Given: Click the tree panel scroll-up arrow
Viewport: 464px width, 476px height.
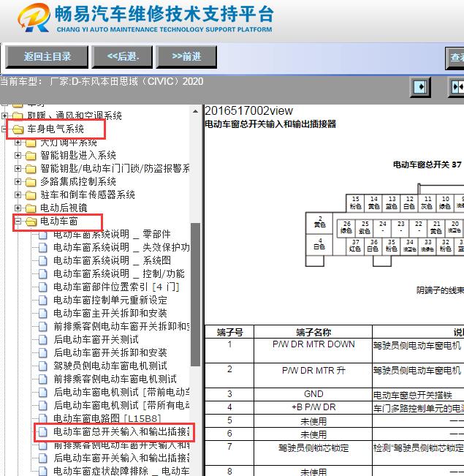Looking at the screenshot, I should [195, 112].
